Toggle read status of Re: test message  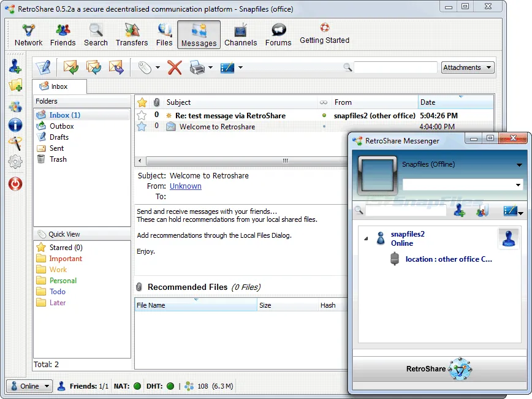click(x=324, y=115)
